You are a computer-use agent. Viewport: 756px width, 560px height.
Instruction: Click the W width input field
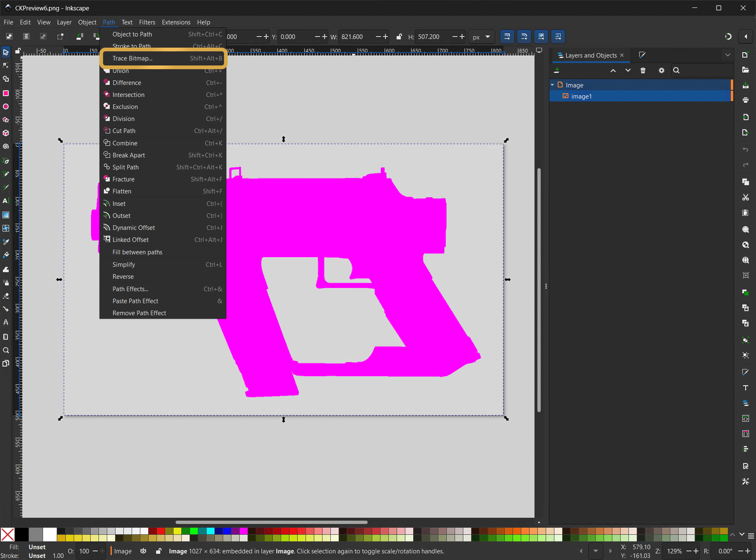point(356,37)
